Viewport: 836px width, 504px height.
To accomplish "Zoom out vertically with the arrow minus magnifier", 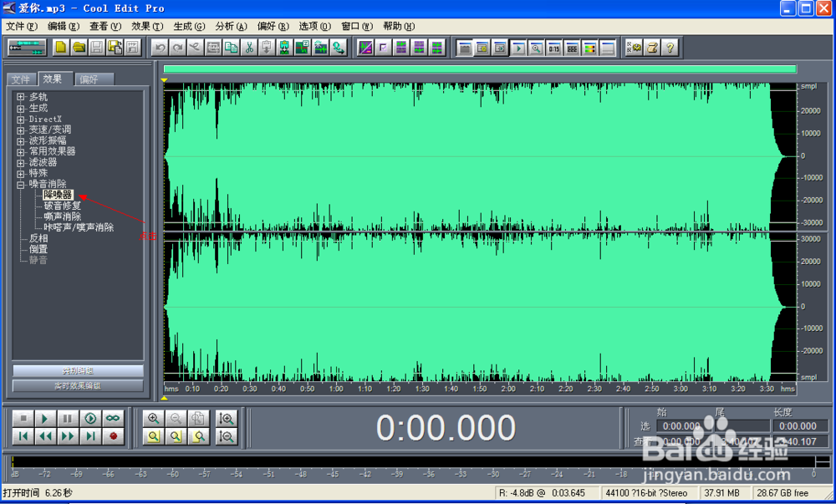I will click(227, 436).
